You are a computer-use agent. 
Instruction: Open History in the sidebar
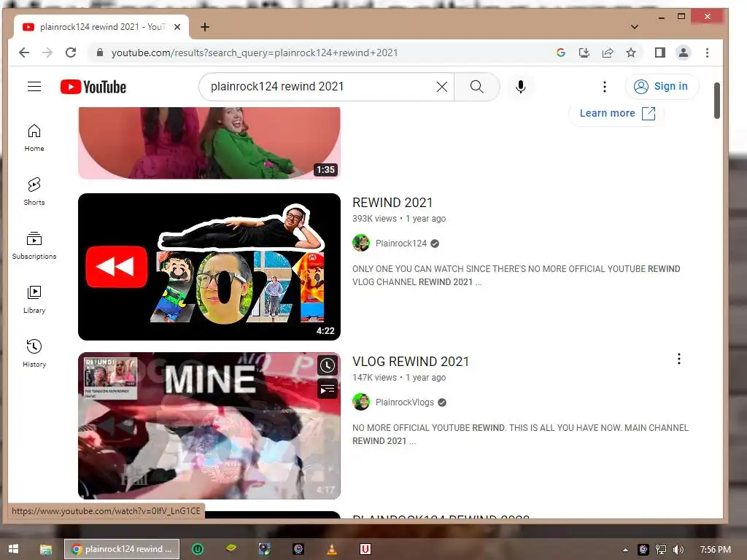tap(34, 354)
